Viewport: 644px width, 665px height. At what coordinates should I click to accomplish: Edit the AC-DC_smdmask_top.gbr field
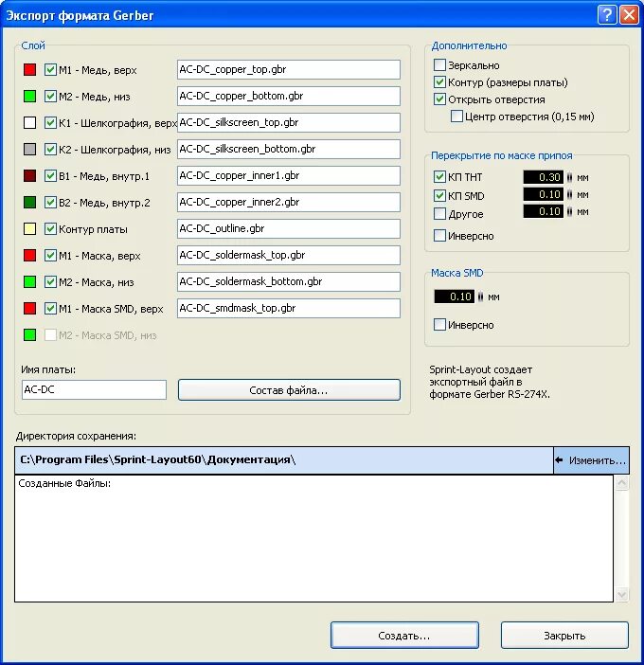coord(288,308)
